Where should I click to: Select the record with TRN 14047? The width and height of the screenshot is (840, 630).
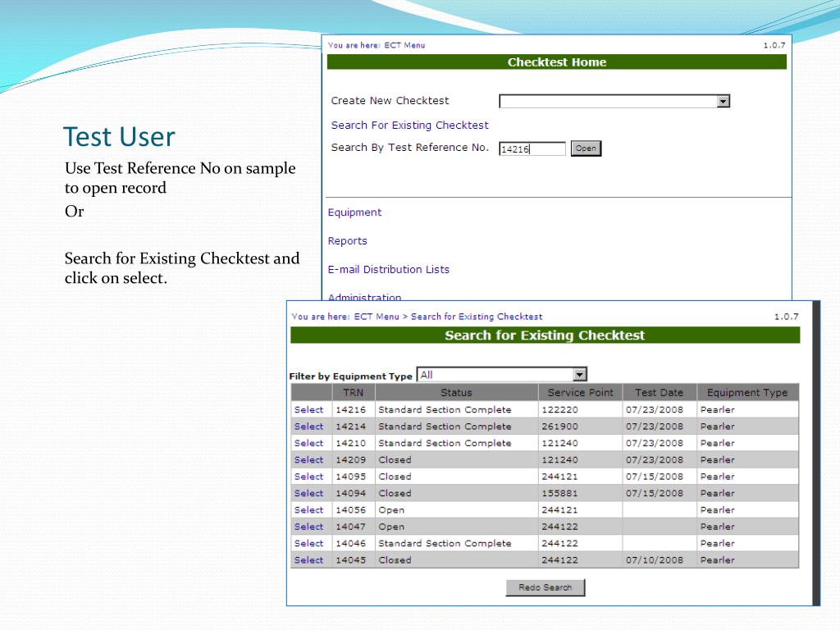(x=308, y=527)
